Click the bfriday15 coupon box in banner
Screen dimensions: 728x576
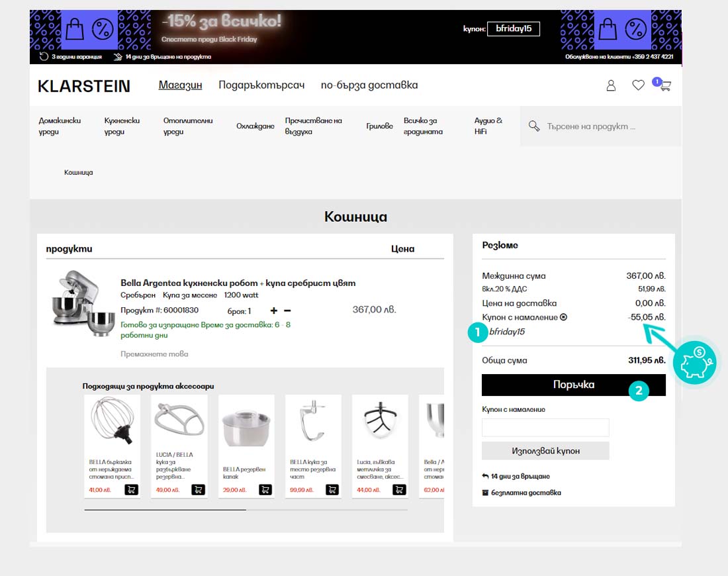[x=514, y=29]
